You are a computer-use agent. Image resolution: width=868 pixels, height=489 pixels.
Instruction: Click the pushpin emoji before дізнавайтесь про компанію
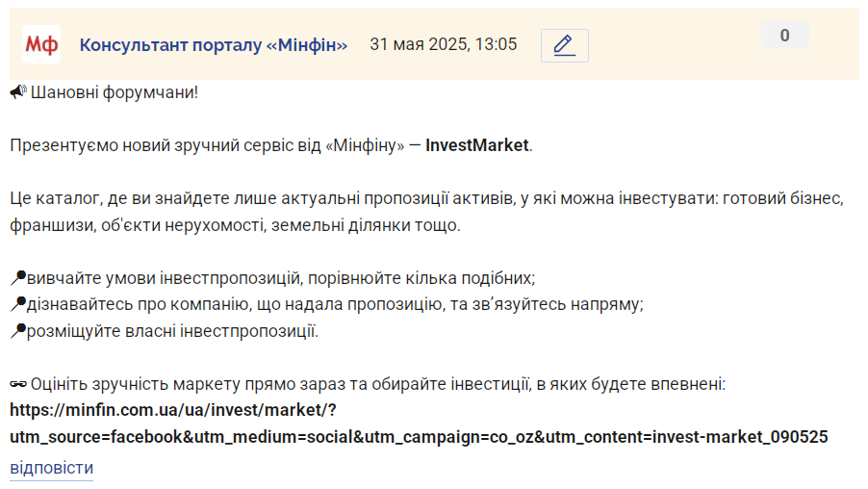[x=18, y=304]
